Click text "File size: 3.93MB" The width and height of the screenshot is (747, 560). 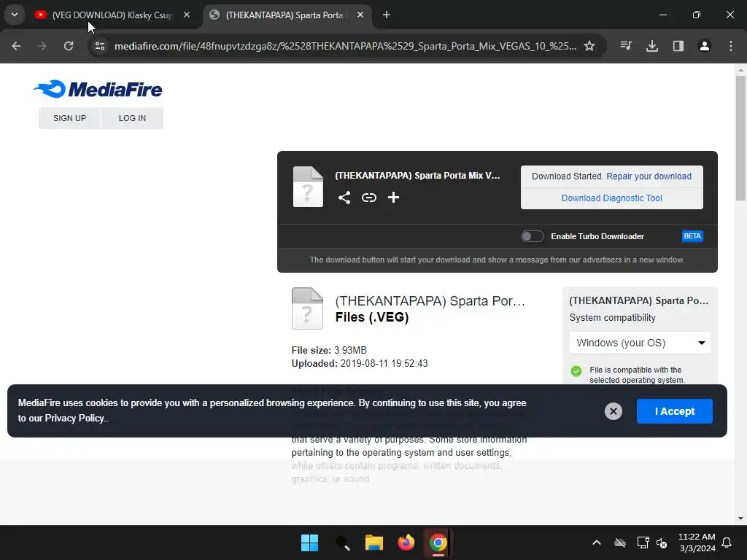pos(329,351)
